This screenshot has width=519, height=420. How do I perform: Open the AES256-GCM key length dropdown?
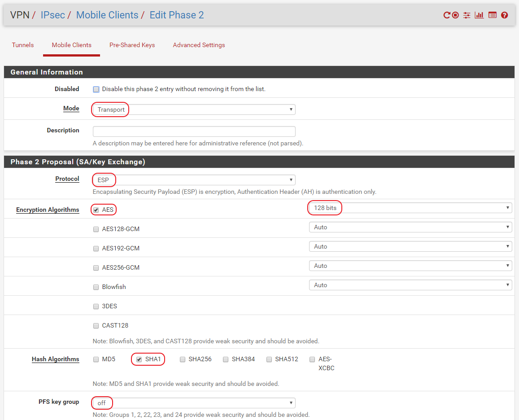(x=410, y=266)
